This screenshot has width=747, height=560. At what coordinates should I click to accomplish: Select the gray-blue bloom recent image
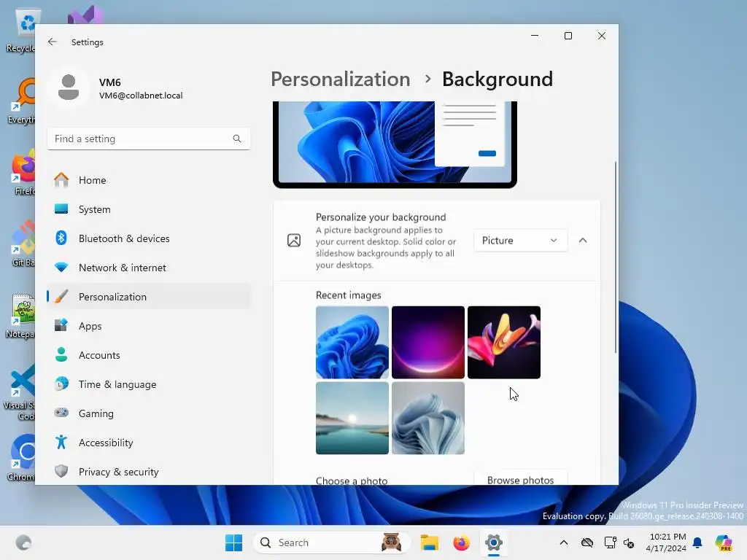pos(427,418)
